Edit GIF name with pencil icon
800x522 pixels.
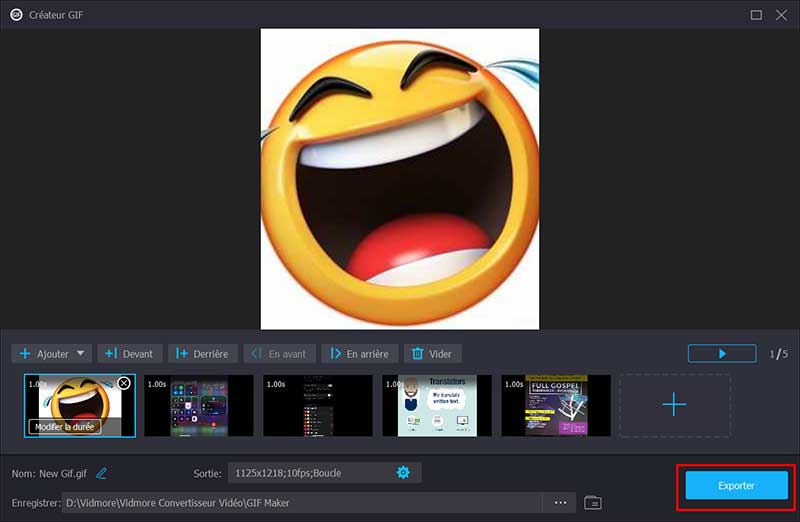[102, 474]
